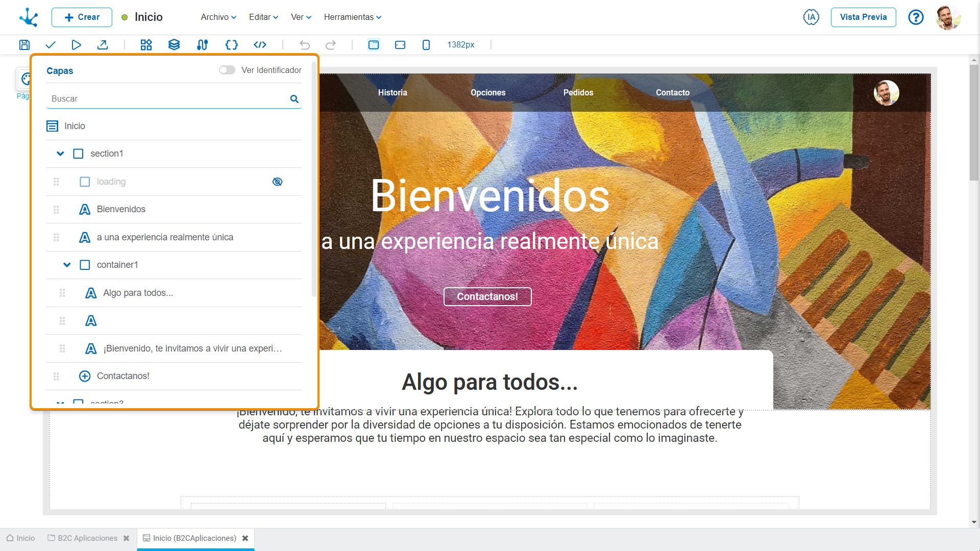Click the Contactanos! button on canvas
The image size is (980, 551).
click(x=487, y=296)
